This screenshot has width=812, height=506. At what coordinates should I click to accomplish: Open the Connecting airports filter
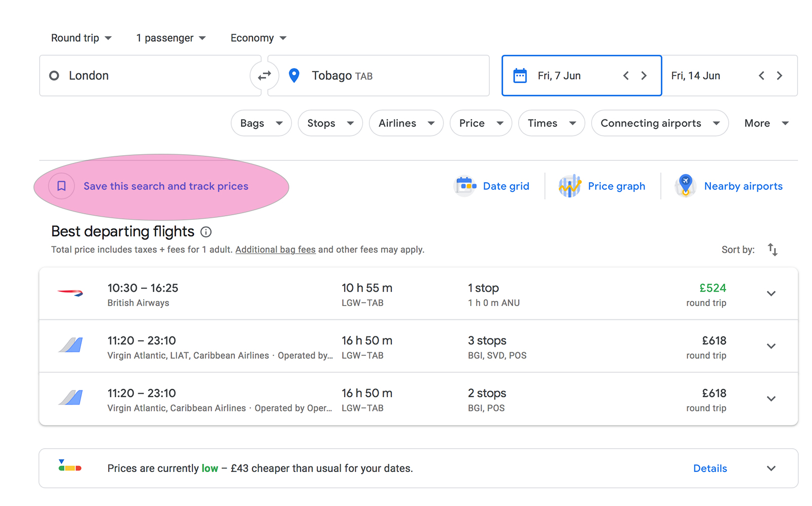660,123
